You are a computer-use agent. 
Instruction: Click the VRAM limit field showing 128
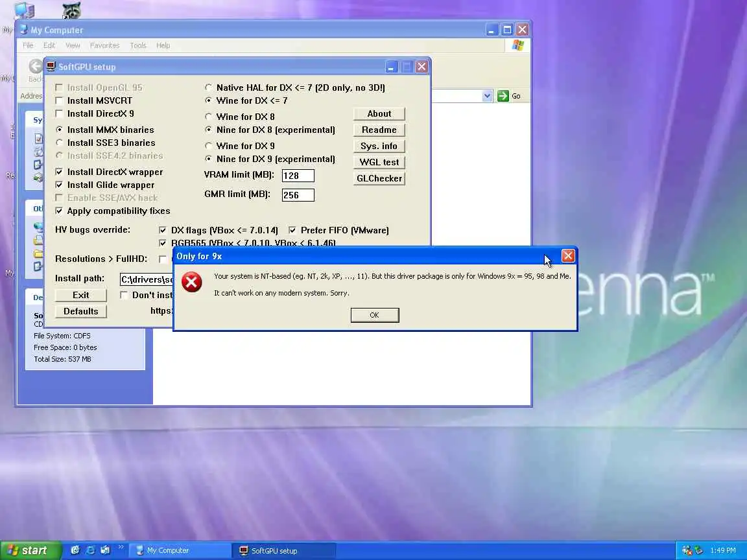298,175
